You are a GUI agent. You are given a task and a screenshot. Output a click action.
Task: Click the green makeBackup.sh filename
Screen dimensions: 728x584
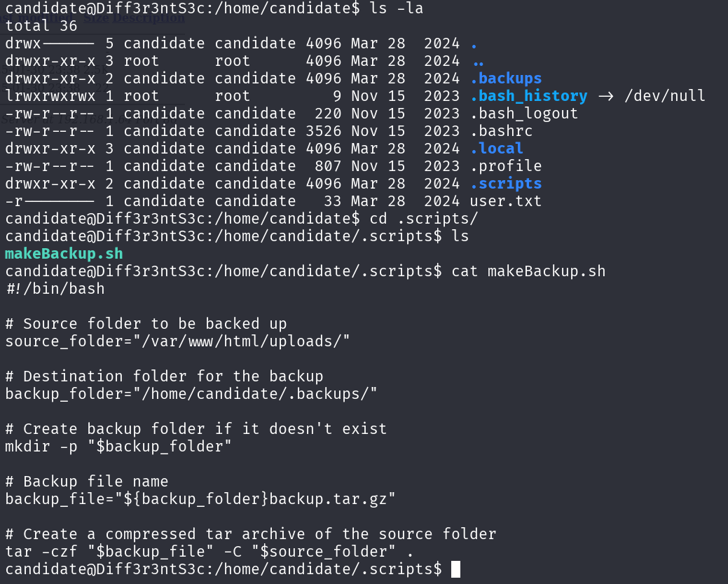[64, 254]
